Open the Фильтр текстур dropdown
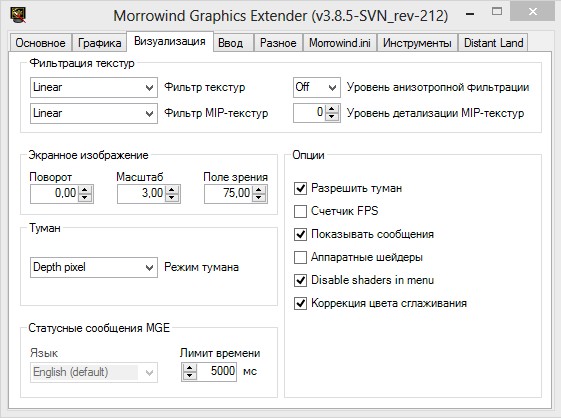The image size is (561, 418). (94, 87)
